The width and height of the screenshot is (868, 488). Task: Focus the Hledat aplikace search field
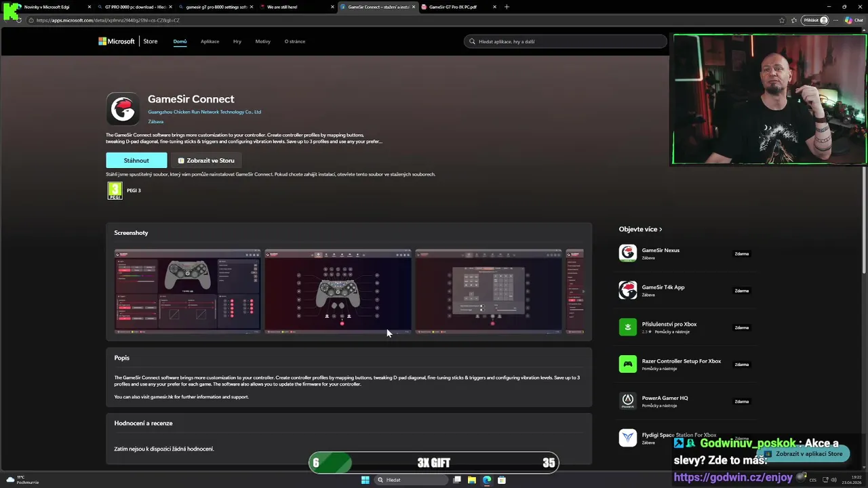[x=566, y=41]
